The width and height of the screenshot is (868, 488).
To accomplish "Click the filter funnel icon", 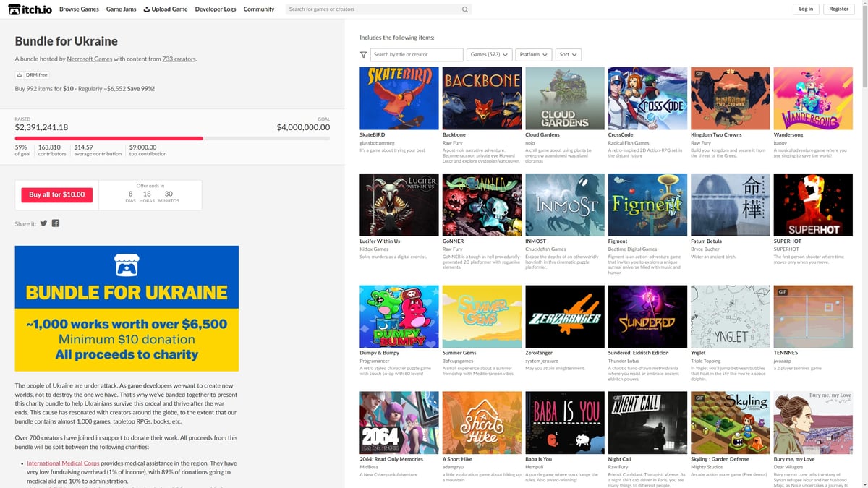I will tap(363, 55).
